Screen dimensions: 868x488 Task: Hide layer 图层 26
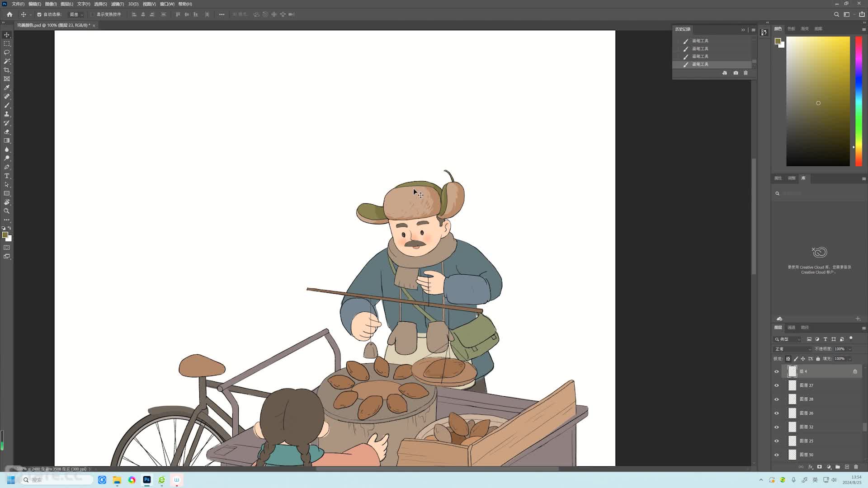pos(777,413)
